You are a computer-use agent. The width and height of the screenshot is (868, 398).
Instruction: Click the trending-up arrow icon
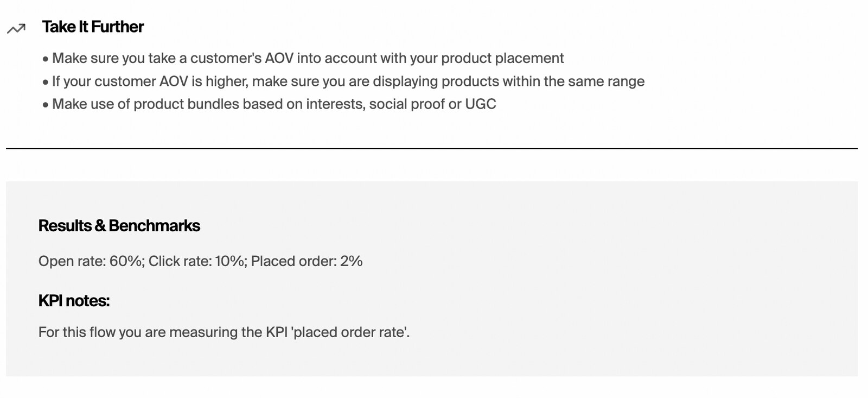(16, 29)
